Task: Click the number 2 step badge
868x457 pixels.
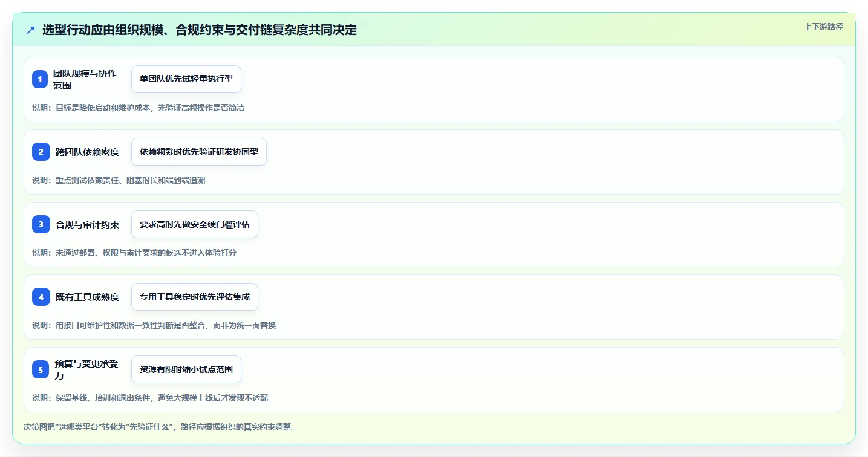Action: [x=41, y=152]
